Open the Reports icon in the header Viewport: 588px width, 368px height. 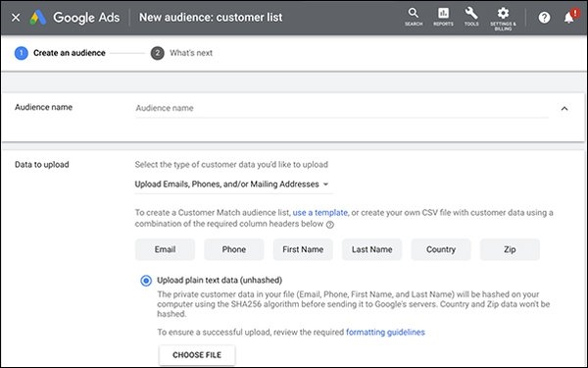pyautogui.click(x=443, y=17)
